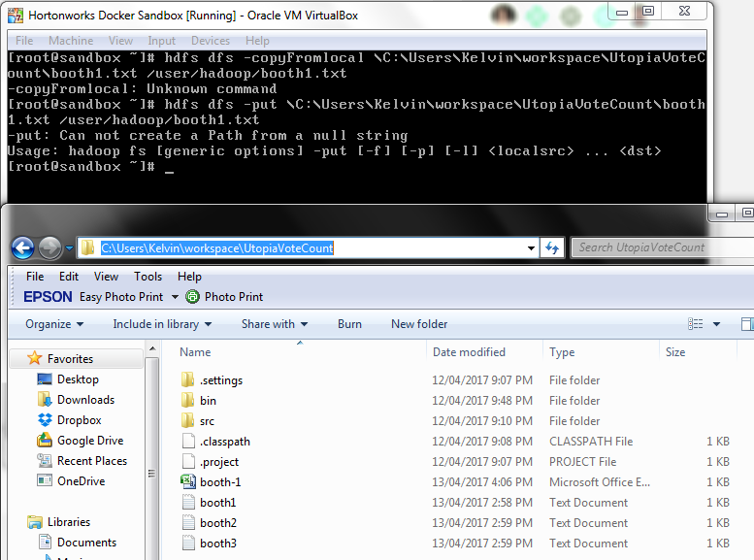Sort by Name column header
The image size is (754, 560).
pos(195,352)
